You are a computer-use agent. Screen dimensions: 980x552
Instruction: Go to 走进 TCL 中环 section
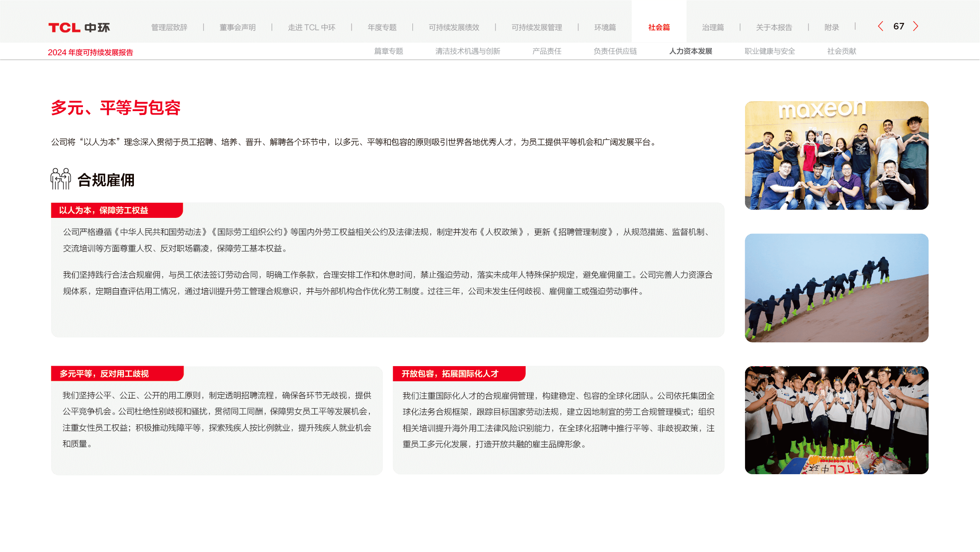pos(311,28)
